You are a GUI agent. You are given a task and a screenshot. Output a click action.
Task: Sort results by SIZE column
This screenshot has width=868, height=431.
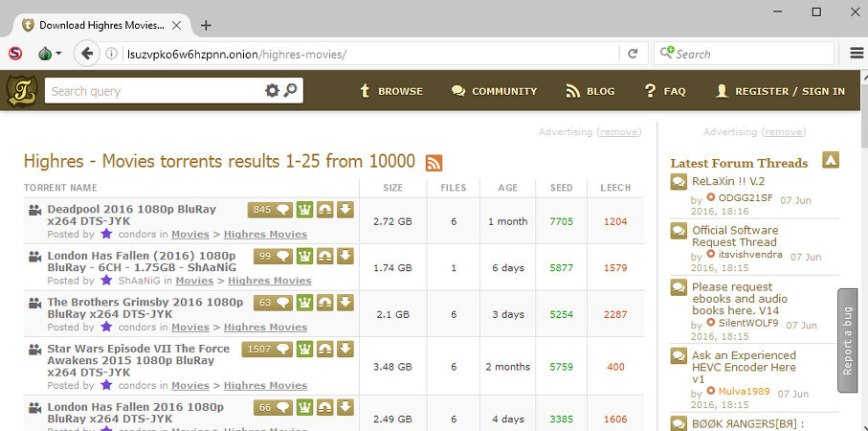coord(393,188)
